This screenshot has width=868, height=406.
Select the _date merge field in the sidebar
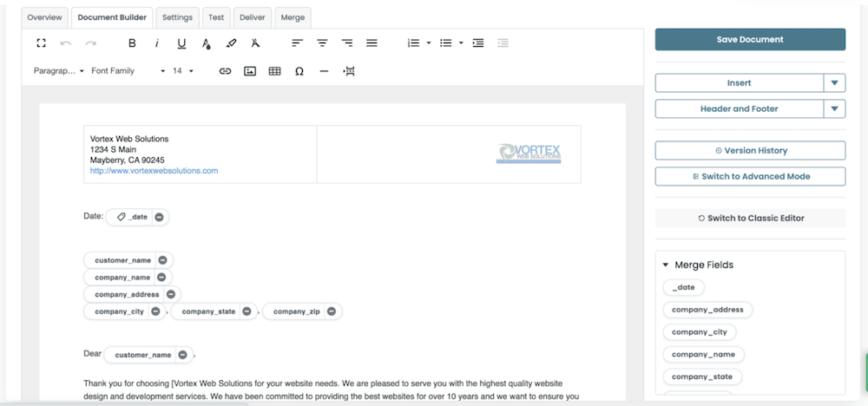683,288
